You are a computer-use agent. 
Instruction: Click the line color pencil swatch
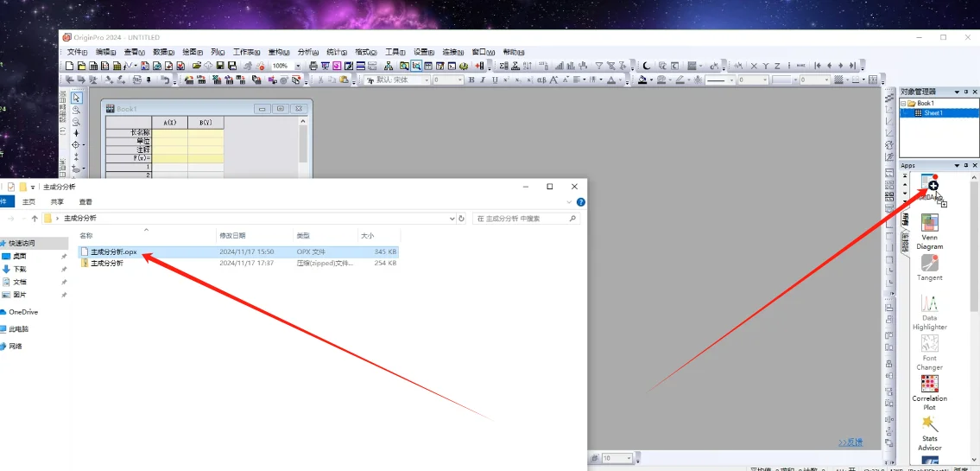(680, 80)
